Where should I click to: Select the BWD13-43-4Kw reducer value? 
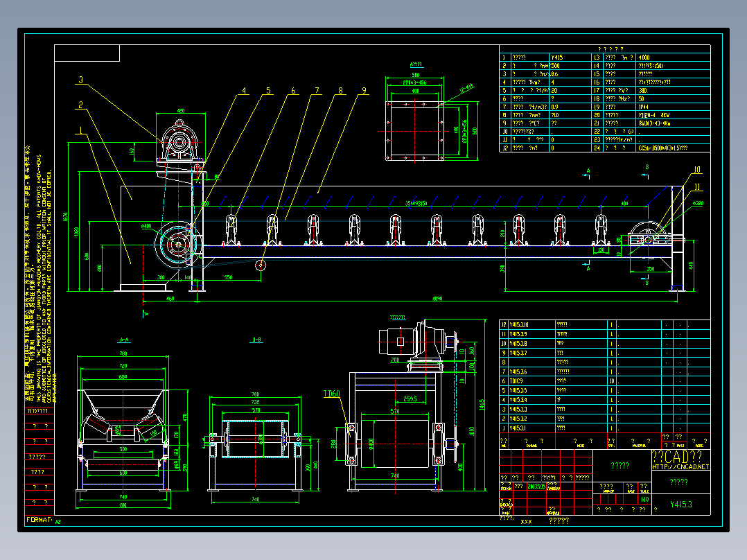pyautogui.click(x=655, y=123)
